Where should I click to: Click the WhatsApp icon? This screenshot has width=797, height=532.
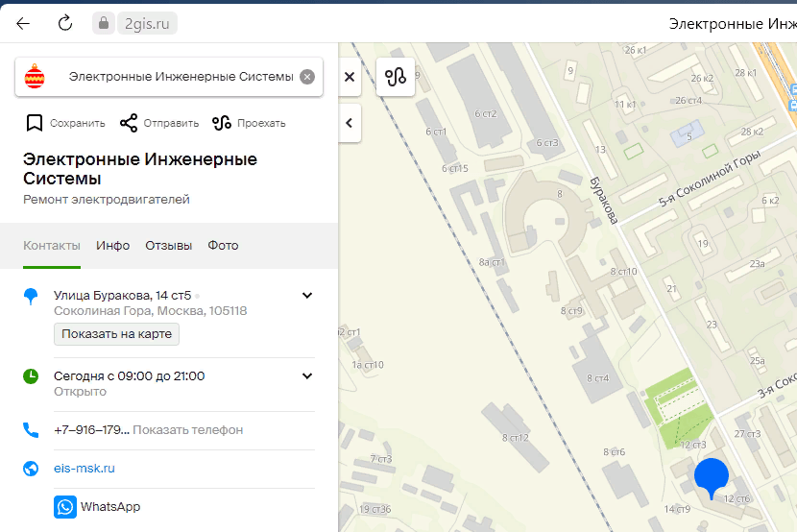[x=65, y=507]
